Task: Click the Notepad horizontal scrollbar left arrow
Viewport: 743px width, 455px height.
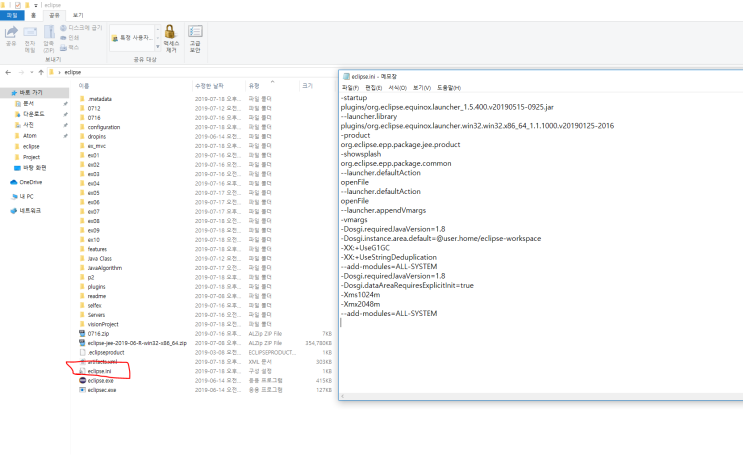Action: (343, 396)
